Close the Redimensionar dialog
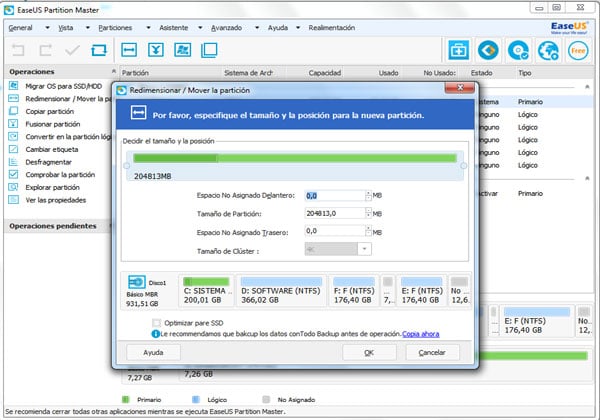This screenshot has width=600, height=420. 460,88
